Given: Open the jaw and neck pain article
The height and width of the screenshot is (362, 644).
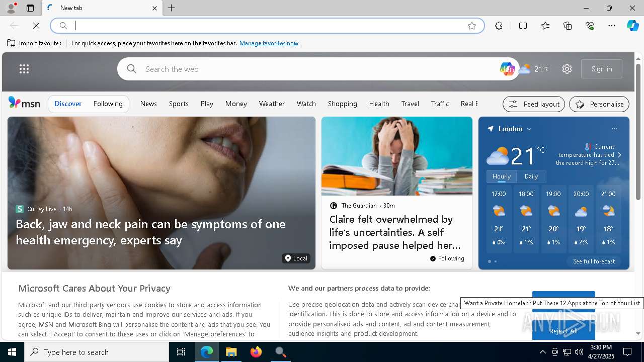Looking at the screenshot, I should 150,232.
